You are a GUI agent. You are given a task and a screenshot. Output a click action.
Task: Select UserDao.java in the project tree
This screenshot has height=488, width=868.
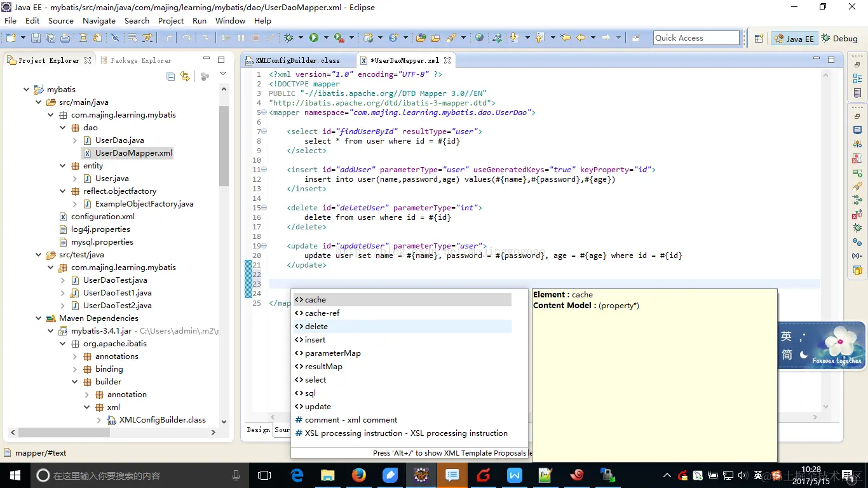[119, 140]
